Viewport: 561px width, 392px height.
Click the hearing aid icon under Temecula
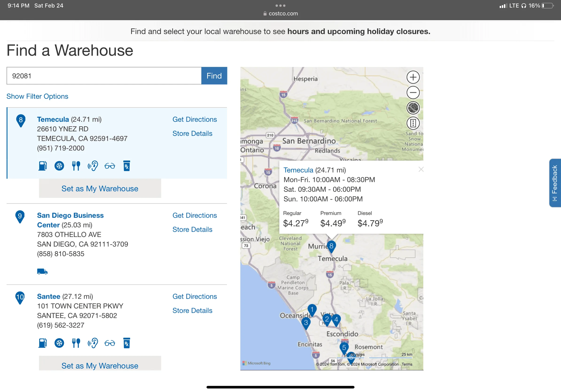coord(93,166)
